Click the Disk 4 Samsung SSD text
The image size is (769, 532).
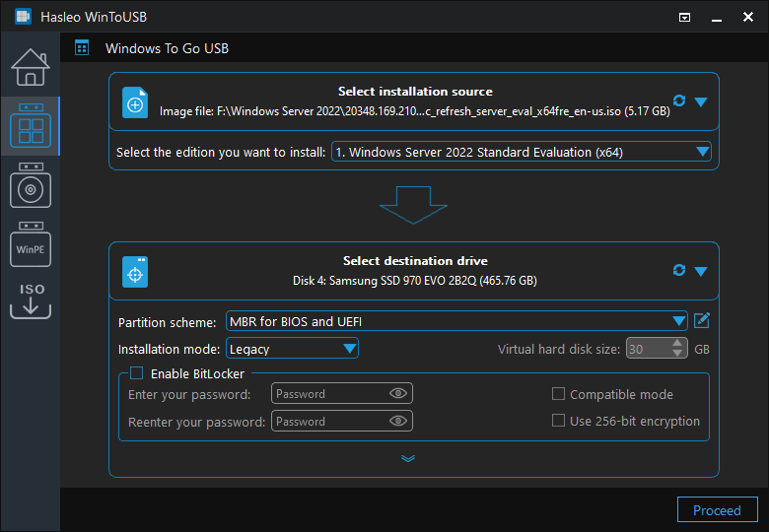point(414,281)
